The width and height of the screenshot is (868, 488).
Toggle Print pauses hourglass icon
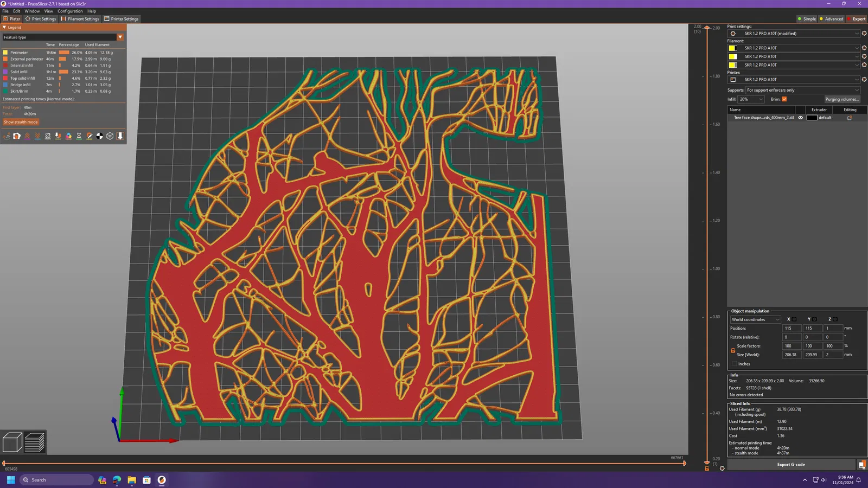pos(79,136)
